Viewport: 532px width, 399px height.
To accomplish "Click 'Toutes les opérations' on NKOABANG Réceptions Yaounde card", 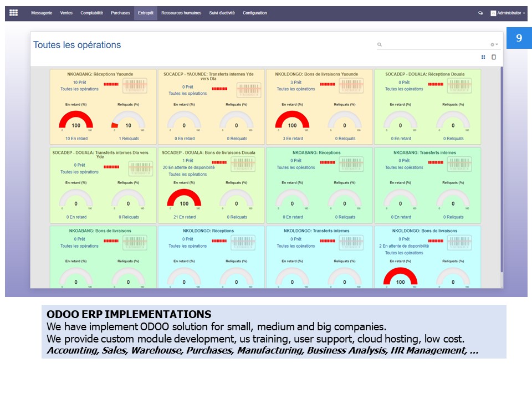I will (79, 89).
